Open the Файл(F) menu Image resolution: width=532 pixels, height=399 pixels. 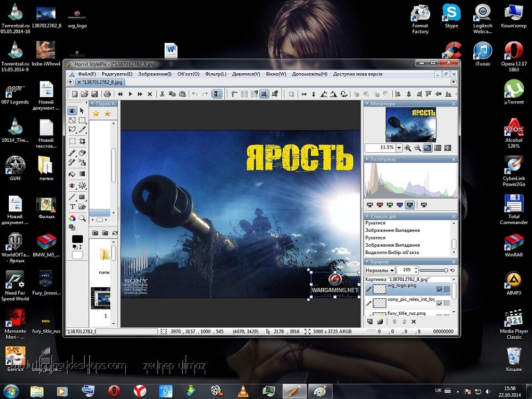[x=87, y=74]
